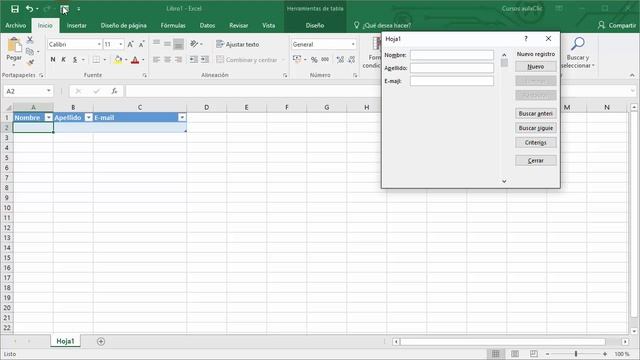The height and width of the screenshot is (360, 640).
Task: Collapse the ribbon with the chevron
Action: click(632, 75)
